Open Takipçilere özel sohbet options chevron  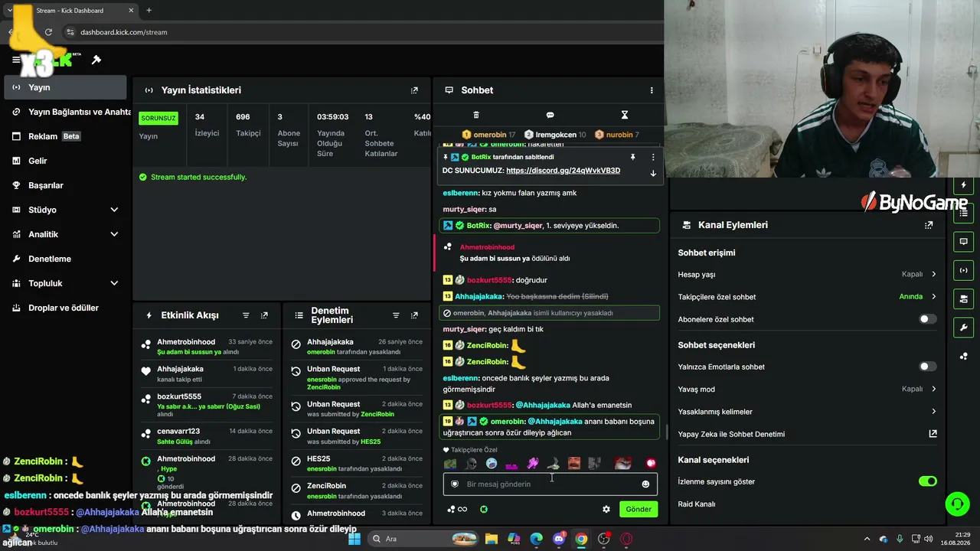933,296
